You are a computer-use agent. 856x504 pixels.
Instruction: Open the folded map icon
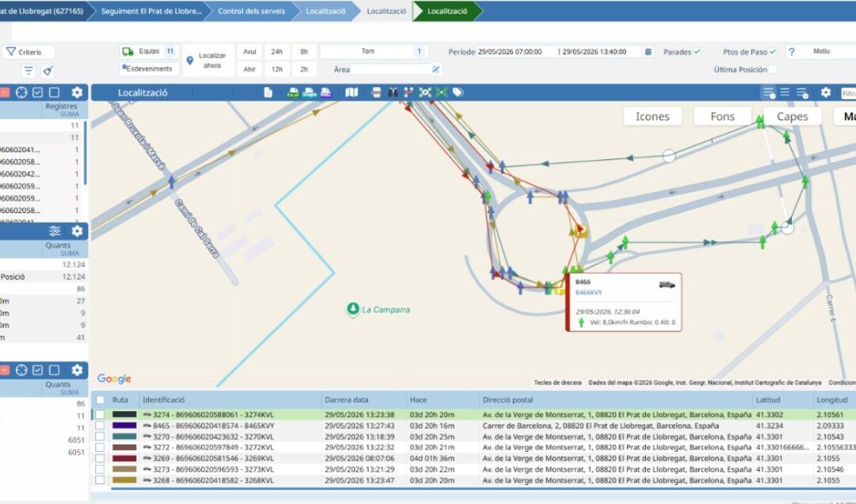pyautogui.click(x=352, y=92)
